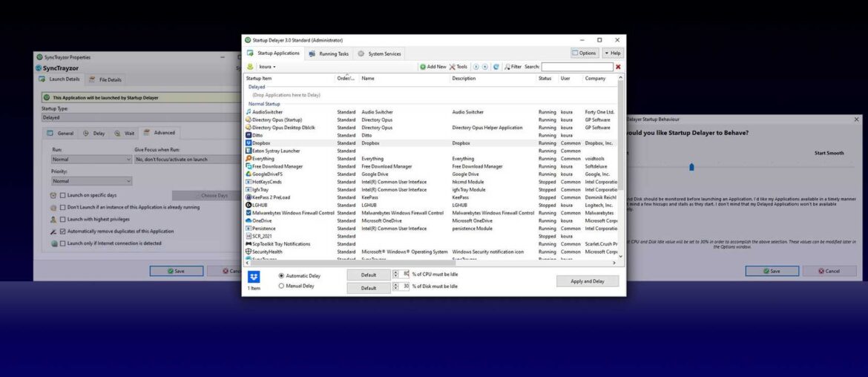Click the KeePass 2 PreLoad lock icon
The height and width of the screenshot is (377, 868).
249,197
